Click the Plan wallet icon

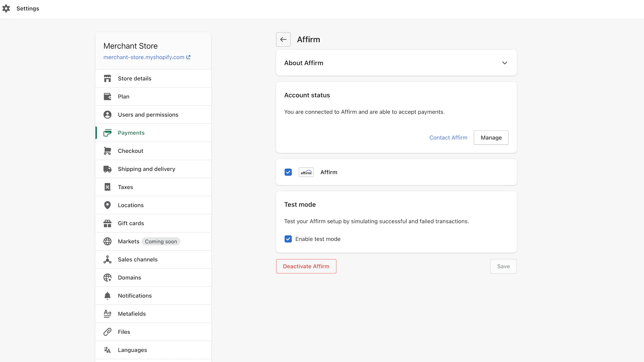point(107,97)
